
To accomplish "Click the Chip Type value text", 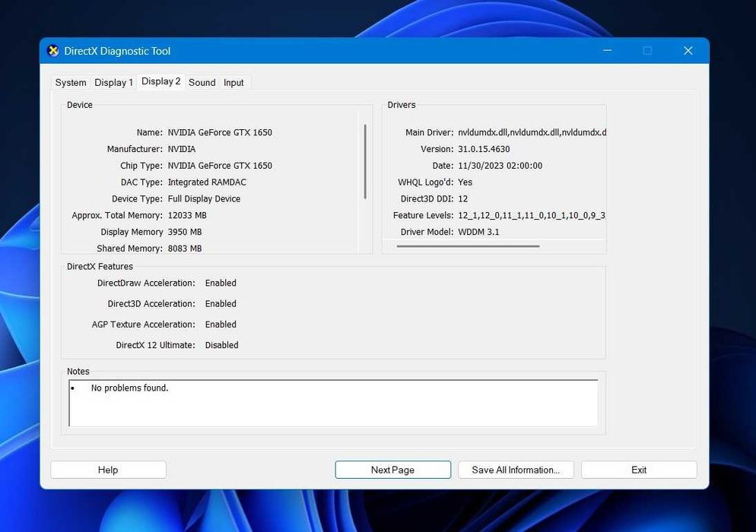I will click(x=220, y=166).
